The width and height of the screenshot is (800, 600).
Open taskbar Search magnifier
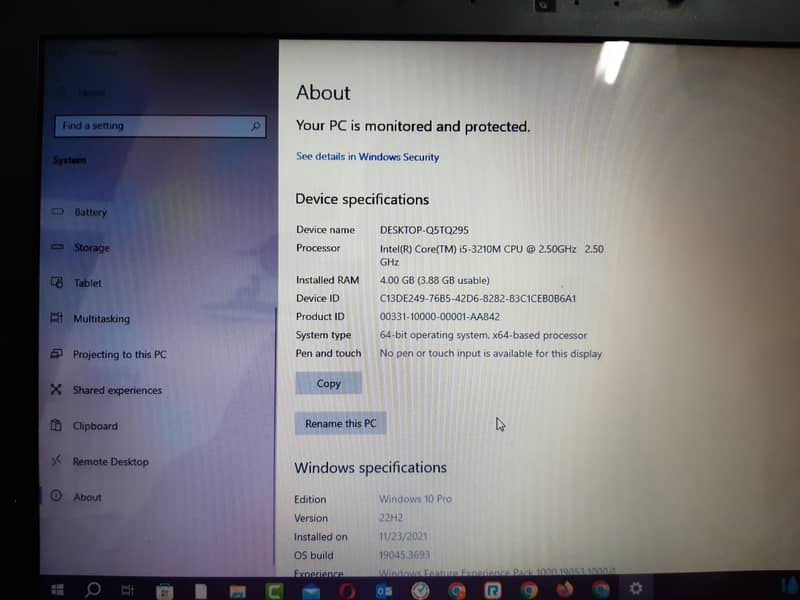tap(93, 589)
